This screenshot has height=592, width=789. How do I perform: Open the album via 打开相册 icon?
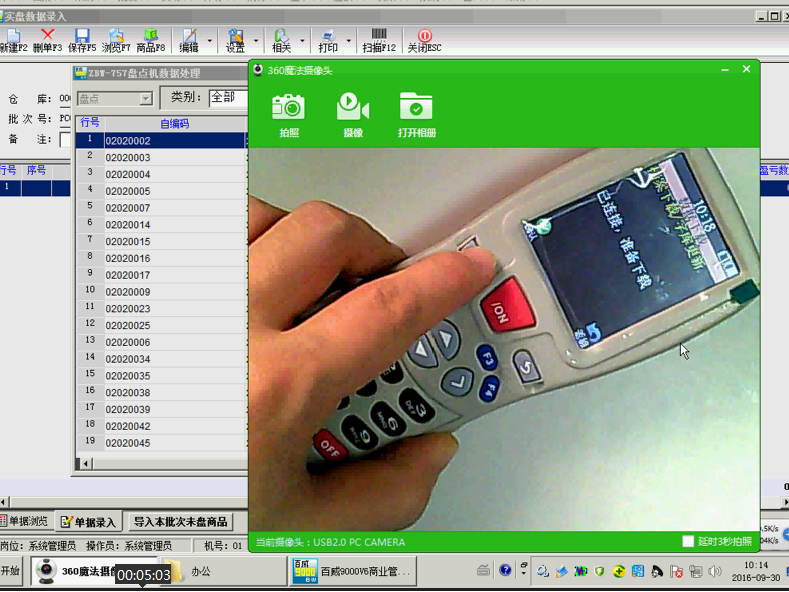pyautogui.click(x=416, y=107)
